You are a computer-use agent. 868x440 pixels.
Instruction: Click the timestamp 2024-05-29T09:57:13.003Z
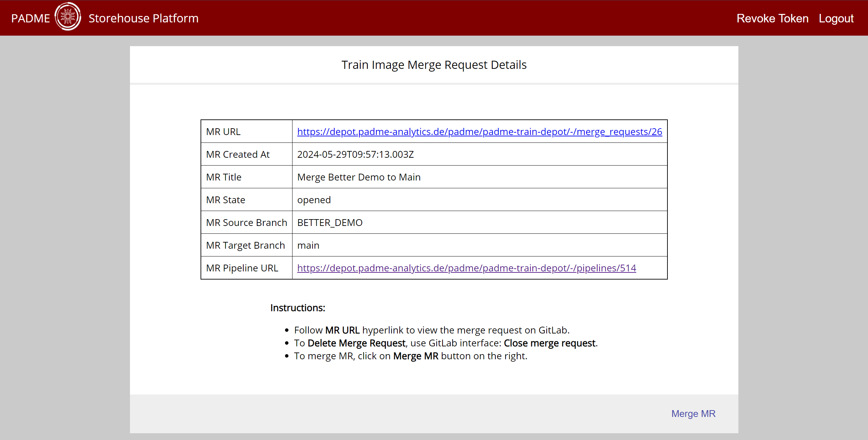pyautogui.click(x=355, y=154)
